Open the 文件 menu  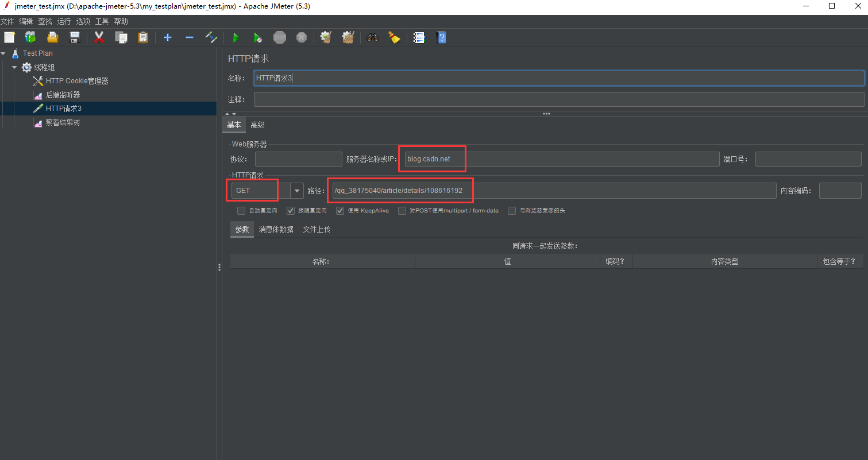[x=7, y=21]
